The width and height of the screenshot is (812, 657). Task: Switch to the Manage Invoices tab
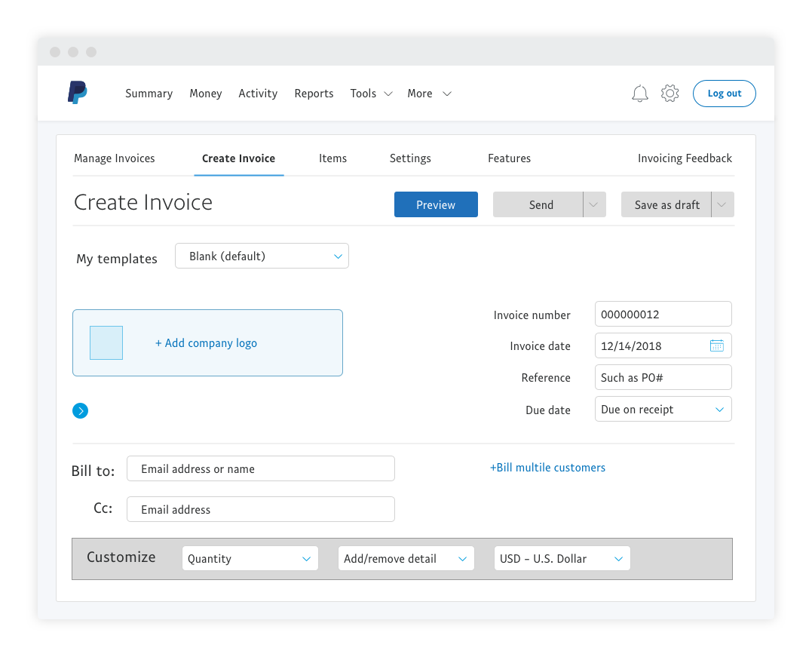tap(115, 158)
